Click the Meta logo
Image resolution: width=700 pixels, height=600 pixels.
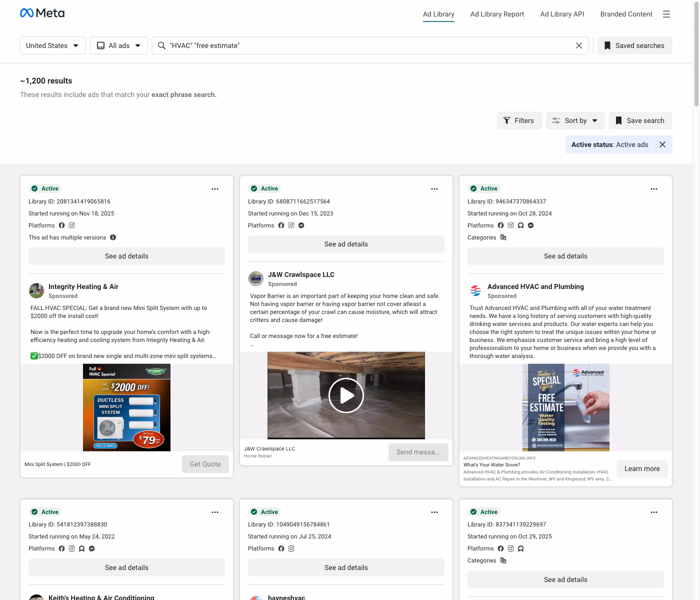[x=42, y=13]
